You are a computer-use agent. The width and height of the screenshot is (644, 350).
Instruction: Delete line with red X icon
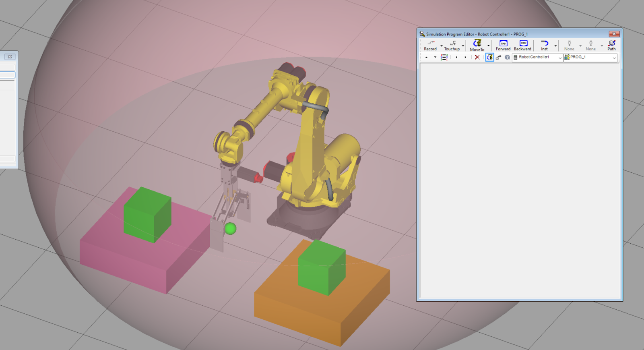477,58
